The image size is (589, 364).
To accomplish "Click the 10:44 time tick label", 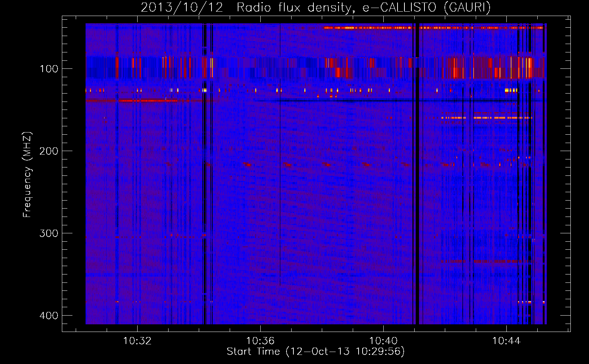I will 506,341.
